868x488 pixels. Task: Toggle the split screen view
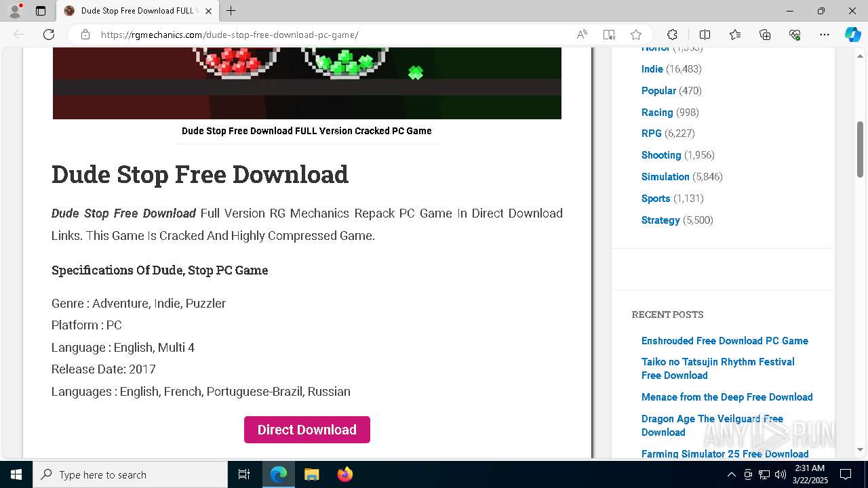point(705,35)
